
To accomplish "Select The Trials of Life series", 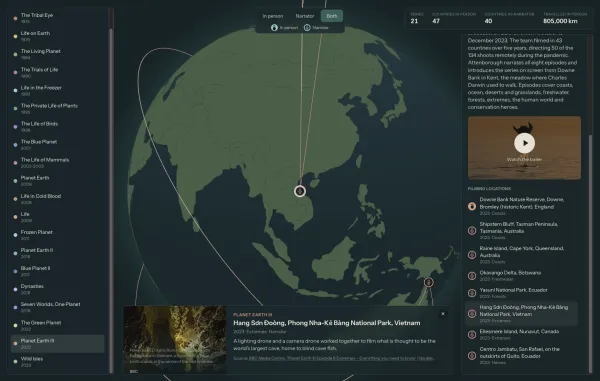I will point(57,72).
